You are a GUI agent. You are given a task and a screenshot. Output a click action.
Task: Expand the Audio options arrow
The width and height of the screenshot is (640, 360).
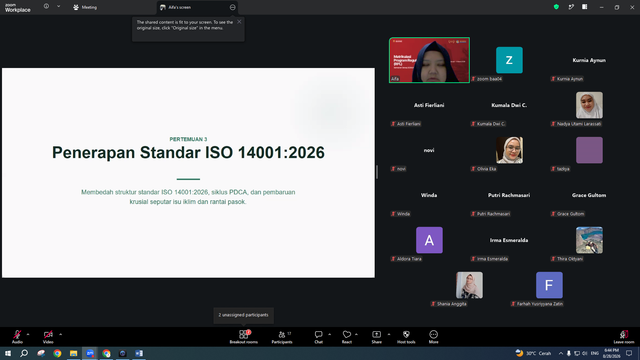[x=28, y=334]
